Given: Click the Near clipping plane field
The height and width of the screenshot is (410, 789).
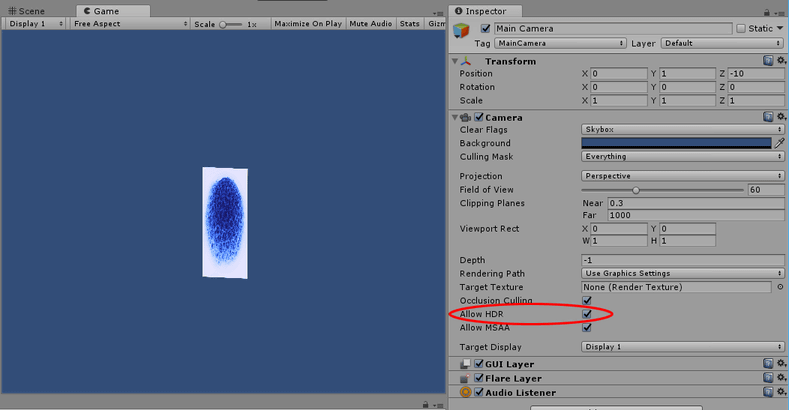Looking at the screenshot, I should 696,203.
